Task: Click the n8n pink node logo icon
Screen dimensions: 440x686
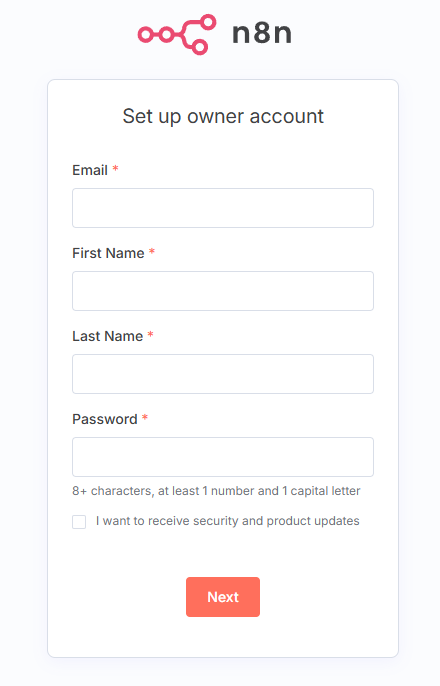Action: [x=177, y=34]
